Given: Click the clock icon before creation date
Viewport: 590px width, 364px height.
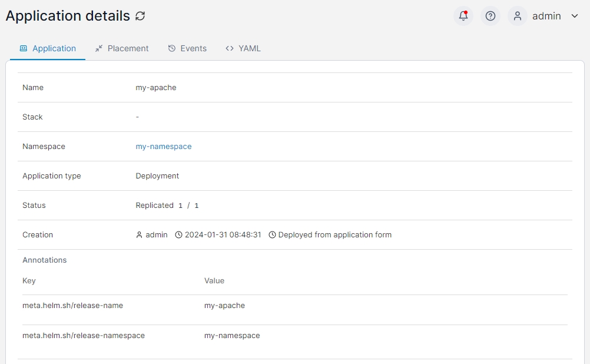Looking at the screenshot, I should pyautogui.click(x=179, y=235).
